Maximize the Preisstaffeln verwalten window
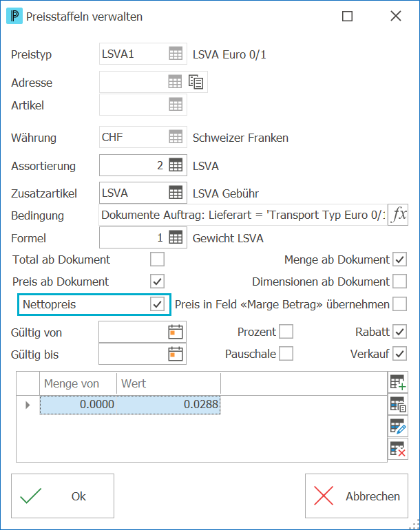420x530 pixels. point(347,17)
